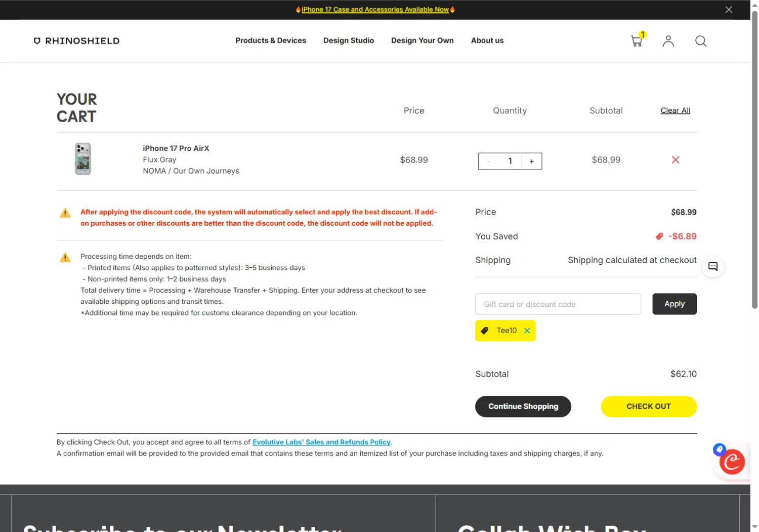Increase quantity with the plus button
Screen dimensions: 759x532
coord(531,161)
